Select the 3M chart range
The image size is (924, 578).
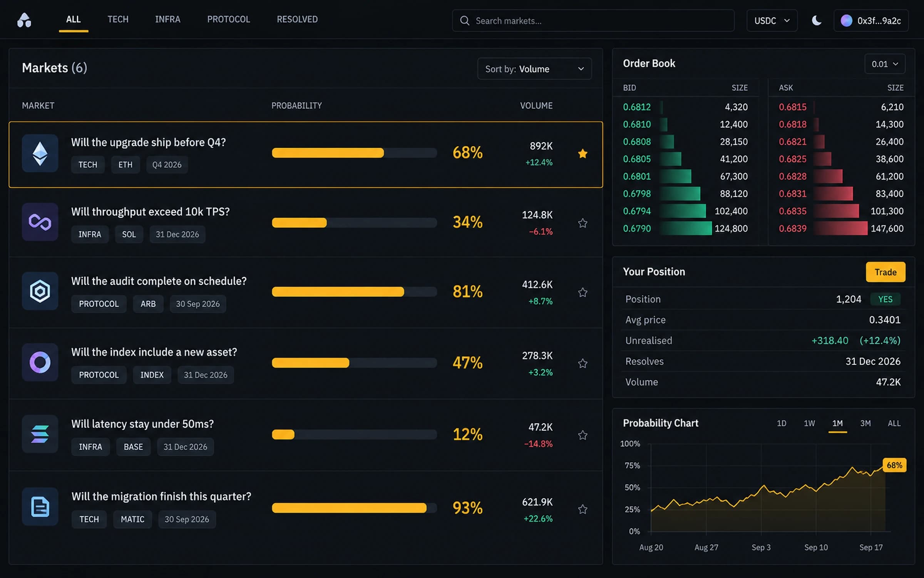coord(865,423)
